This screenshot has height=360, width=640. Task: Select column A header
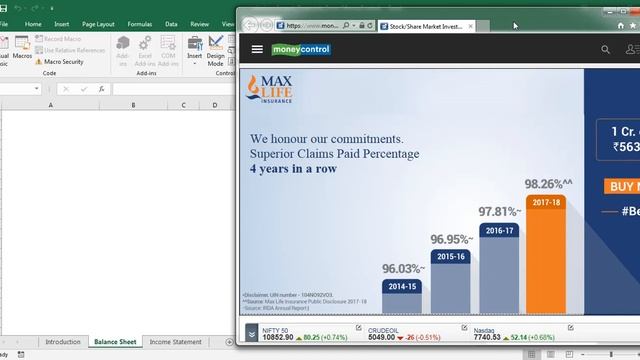[51, 105]
